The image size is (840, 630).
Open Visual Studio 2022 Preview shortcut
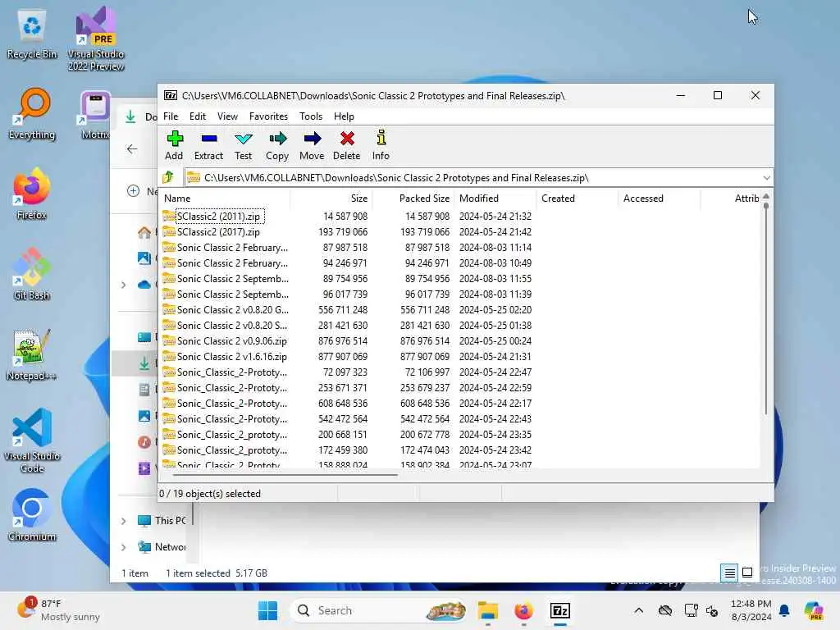[x=96, y=39]
